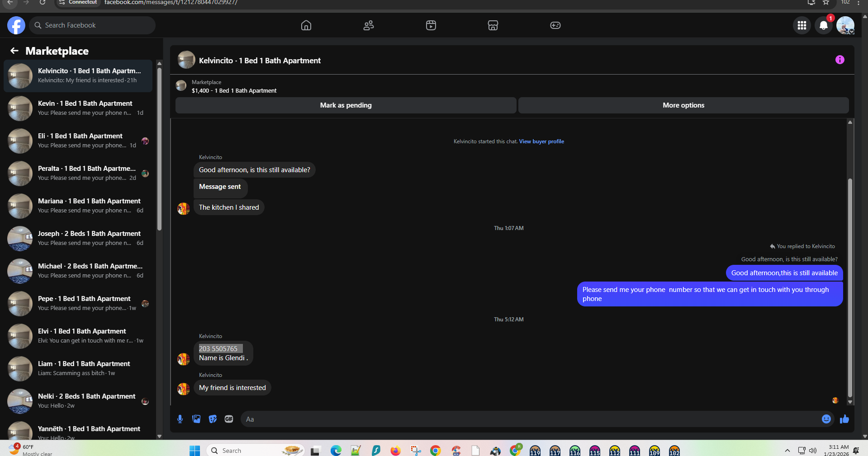Click the Search Facebook field
Screen dimensions: 868x456
93,25
